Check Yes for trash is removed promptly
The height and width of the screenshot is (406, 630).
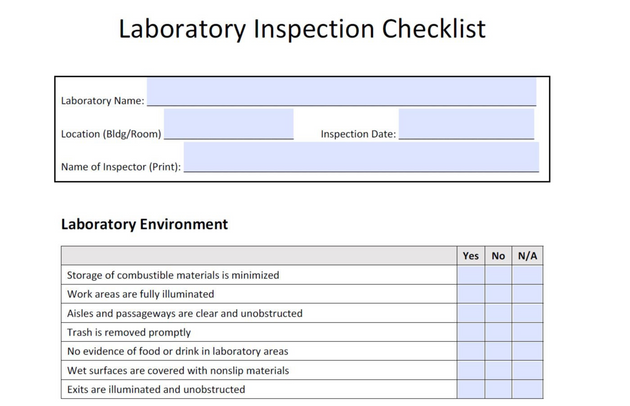[470, 332]
